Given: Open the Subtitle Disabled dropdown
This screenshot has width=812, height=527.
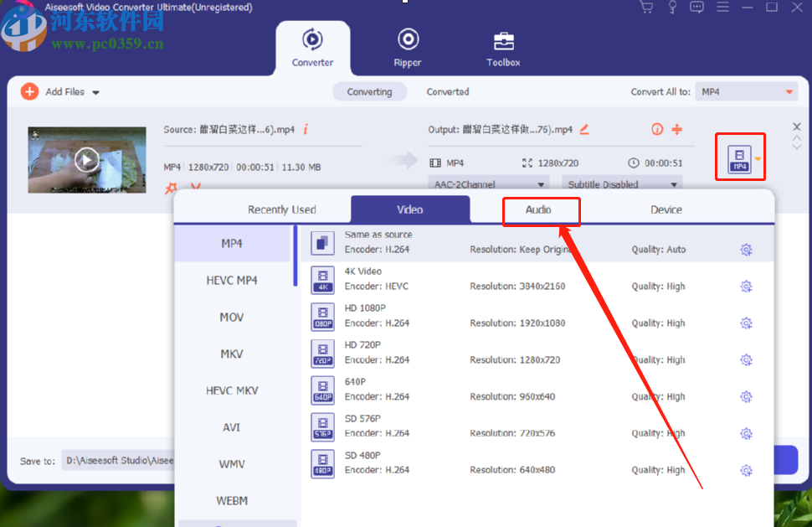Looking at the screenshot, I should [621, 183].
